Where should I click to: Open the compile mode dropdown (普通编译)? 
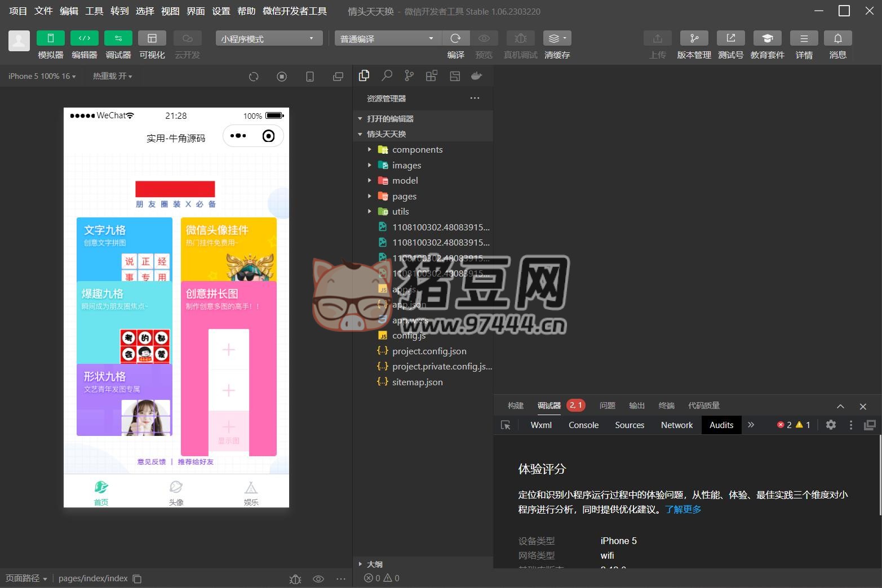[388, 38]
